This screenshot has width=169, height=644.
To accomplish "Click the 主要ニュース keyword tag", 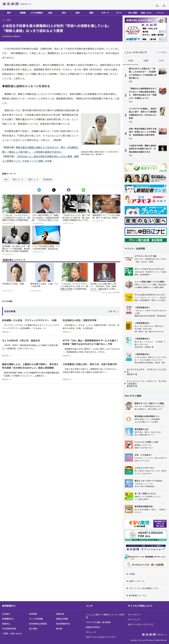I will [x=33, y=179].
